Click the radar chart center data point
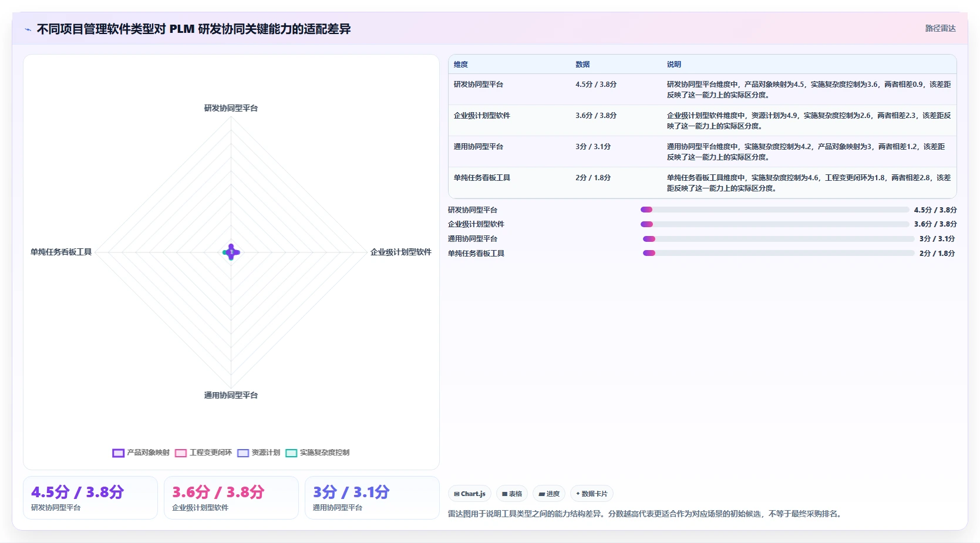Screen dimensions: 980x543 pyautogui.click(x=231, y=252)
